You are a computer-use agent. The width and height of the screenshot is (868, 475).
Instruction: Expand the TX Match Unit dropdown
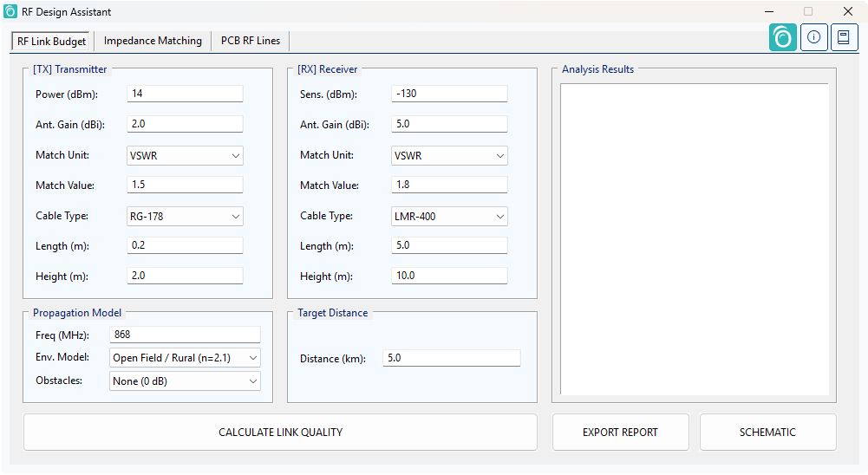click(185, 155)
